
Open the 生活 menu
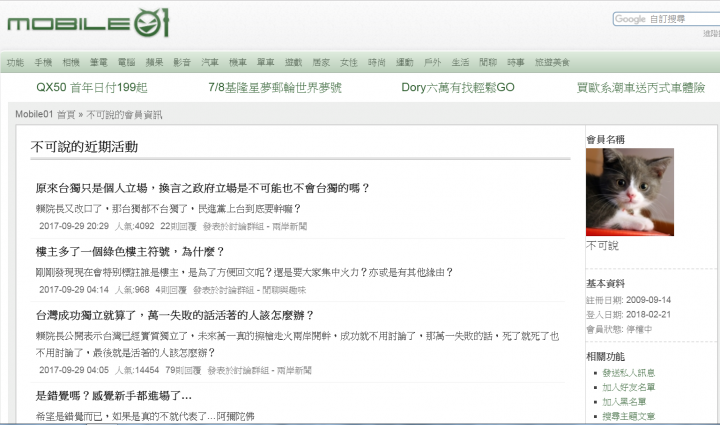tap(460, 62)
